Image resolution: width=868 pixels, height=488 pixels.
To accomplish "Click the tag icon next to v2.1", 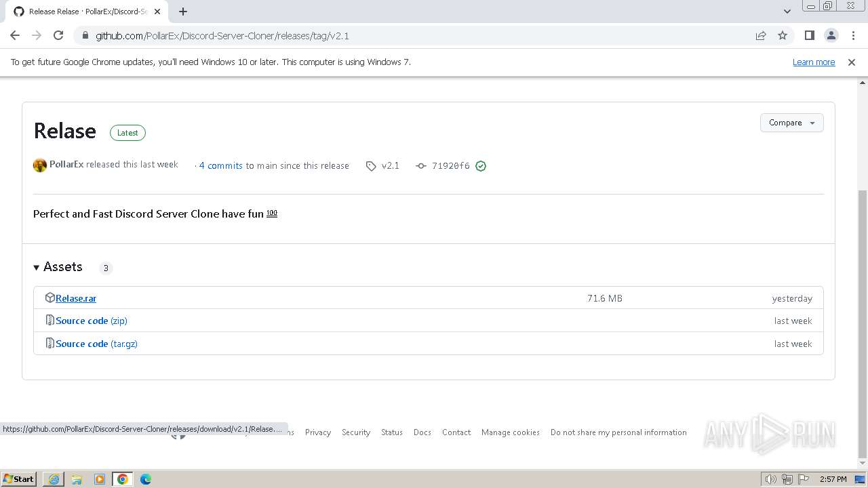I will (x=371, y=166).
